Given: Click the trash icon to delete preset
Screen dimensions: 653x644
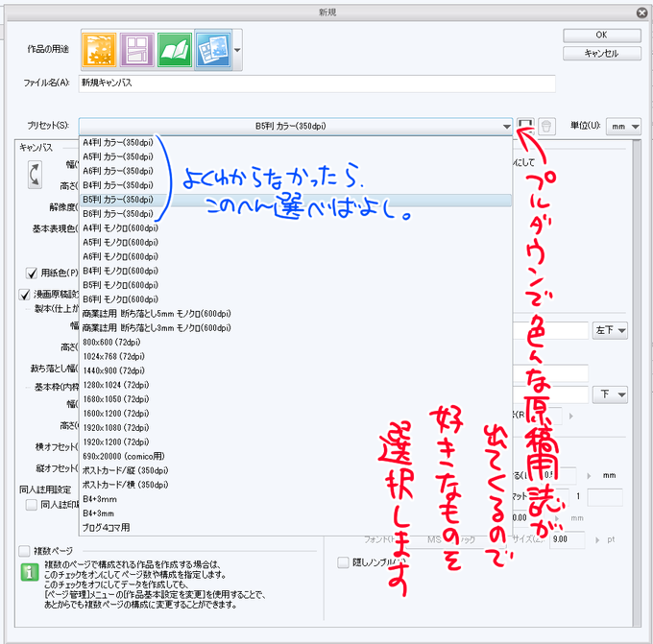Looking at the screenshot, I should click(546, 126).
